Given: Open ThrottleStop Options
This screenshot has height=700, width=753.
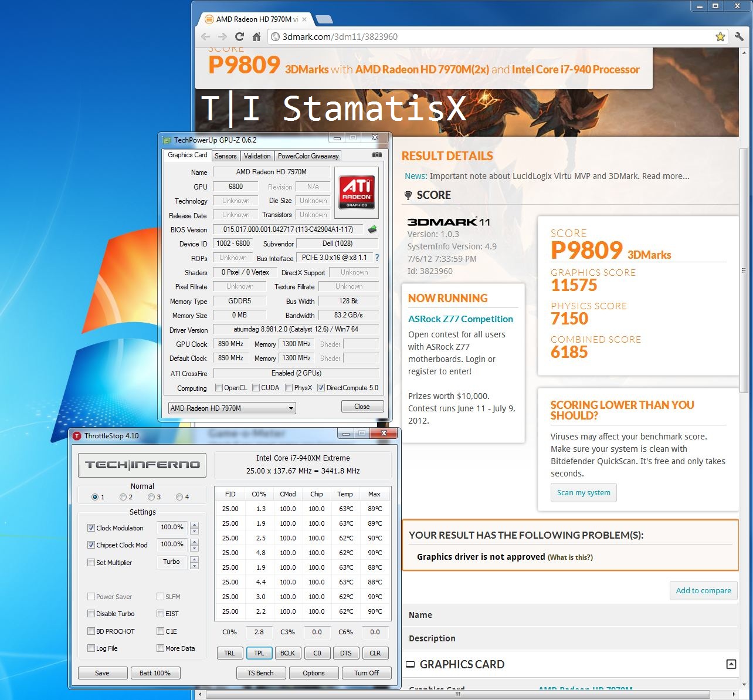Looking at the screenshot, I should point(314,673).
